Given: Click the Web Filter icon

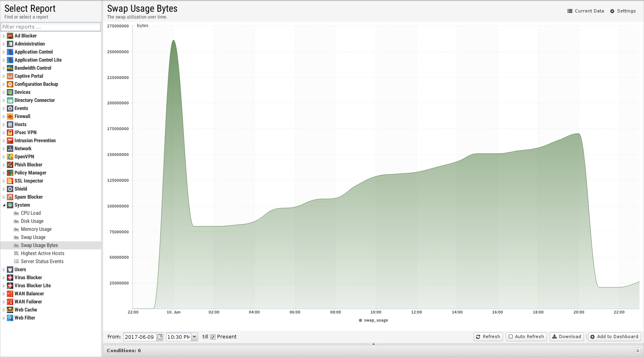Looking at the screenshot, I should point(10,318).
